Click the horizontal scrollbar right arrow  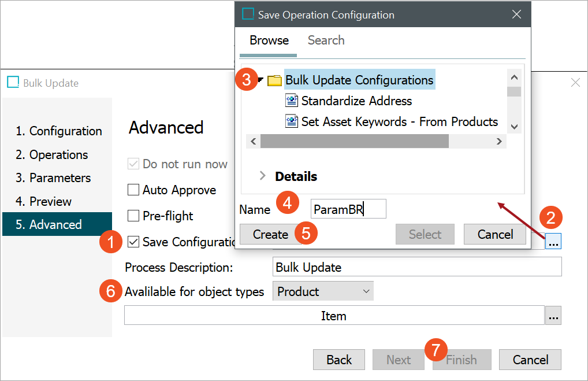499,141
